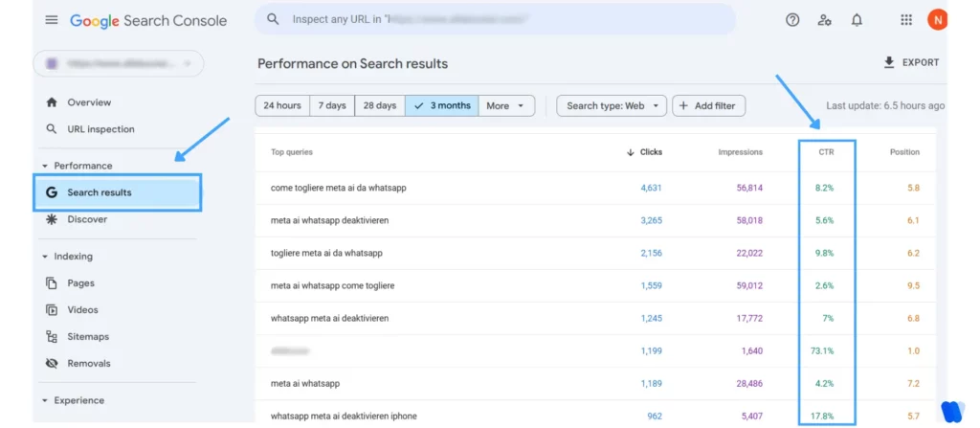Select query "togliere meta ai da whatsapp"
The width and height of the screenshot is (980, 428).
tap(326, 253)
